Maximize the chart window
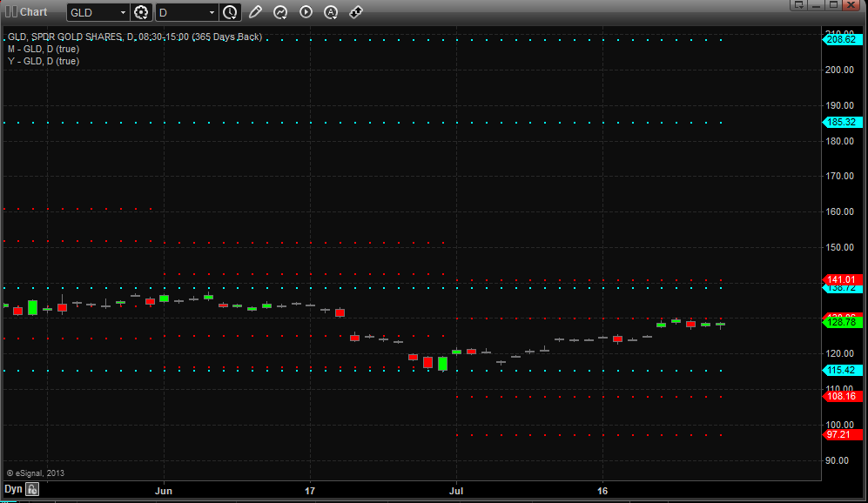 click(x=833, y=5)
